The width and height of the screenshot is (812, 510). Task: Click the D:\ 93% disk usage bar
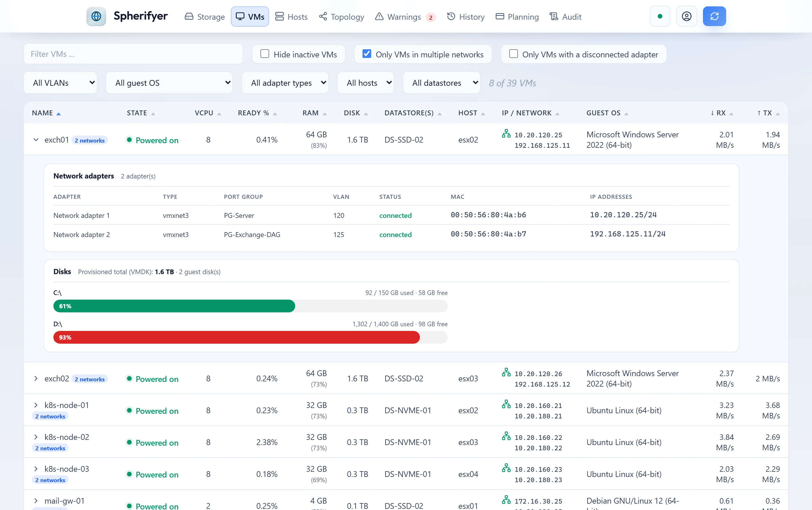coord(250,337)
